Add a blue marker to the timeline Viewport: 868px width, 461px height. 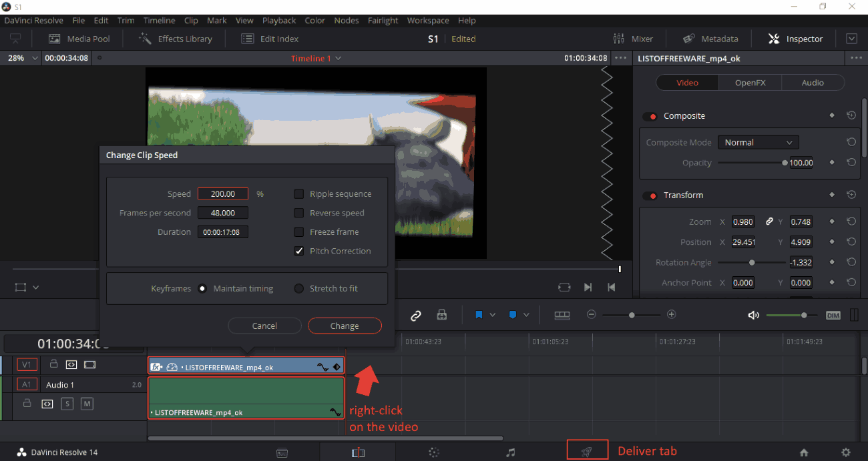(513, 315)
